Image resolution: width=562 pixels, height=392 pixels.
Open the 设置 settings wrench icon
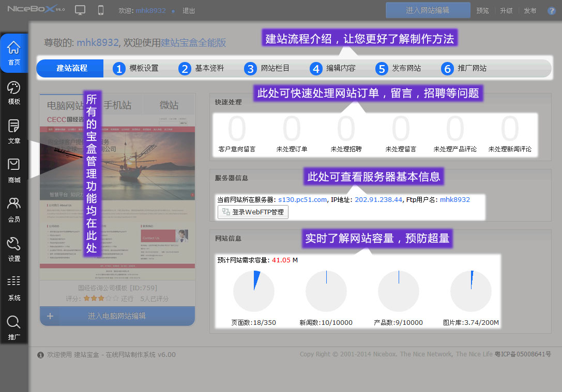coord(14,249)
